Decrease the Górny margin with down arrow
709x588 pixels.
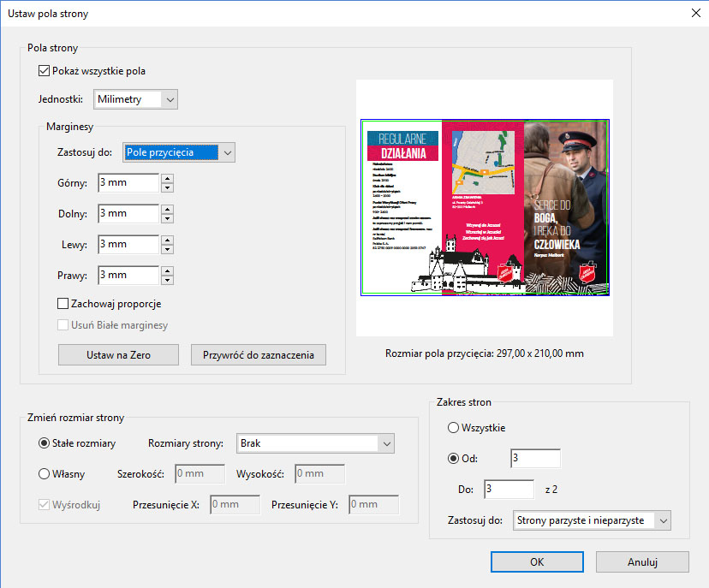(168, 187)
